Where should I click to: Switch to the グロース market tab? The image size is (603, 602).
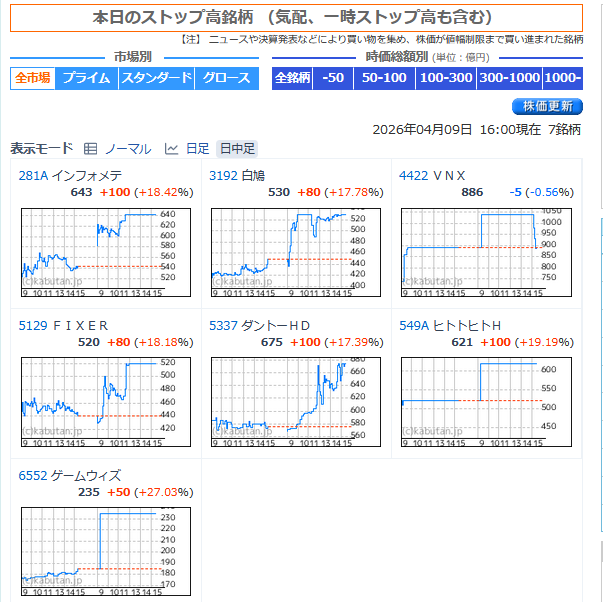click(225, 78)
